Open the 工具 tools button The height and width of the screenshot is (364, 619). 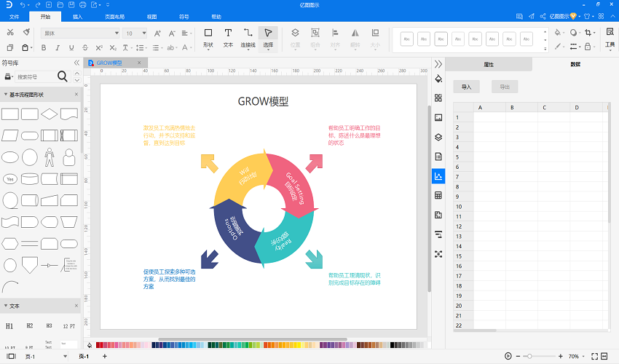(x=610, y=38)
